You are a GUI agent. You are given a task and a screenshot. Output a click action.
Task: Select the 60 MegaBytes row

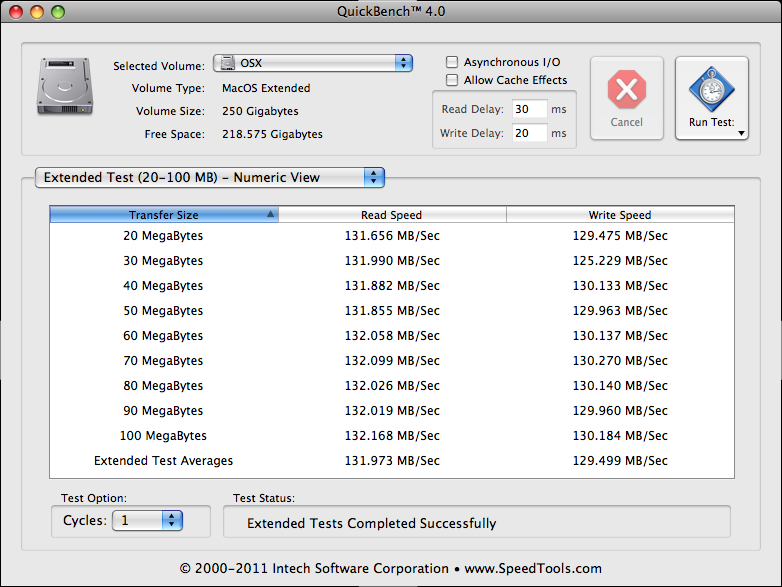click(x=392, y=335)
